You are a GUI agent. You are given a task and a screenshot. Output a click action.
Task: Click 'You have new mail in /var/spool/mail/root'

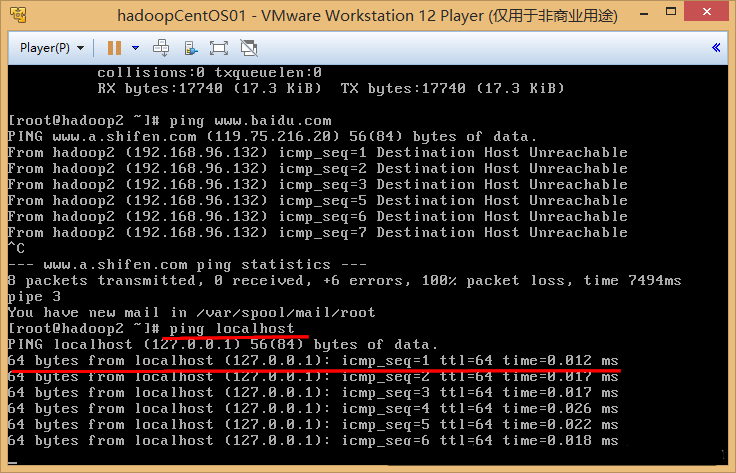(x=192, y=313)
